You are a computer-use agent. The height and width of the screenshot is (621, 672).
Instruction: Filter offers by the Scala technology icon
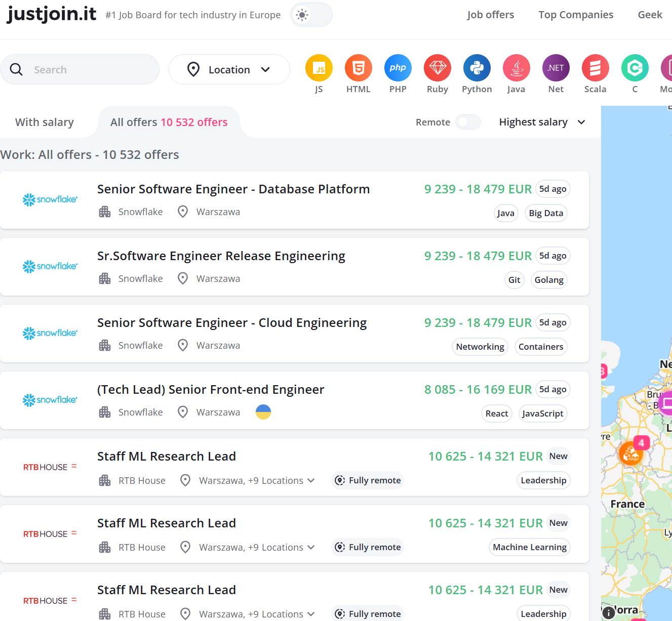point(595,68)
